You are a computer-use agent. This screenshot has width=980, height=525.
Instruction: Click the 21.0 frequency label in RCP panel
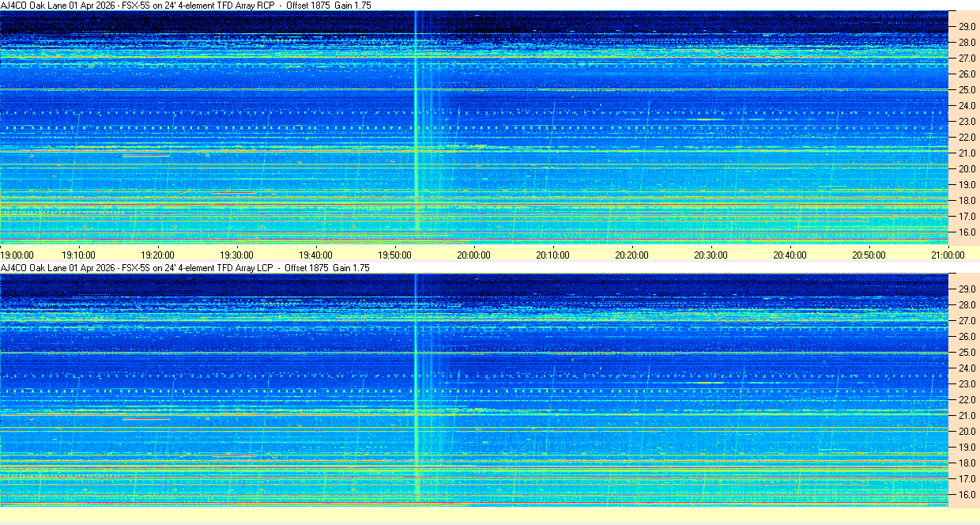coord(967,153)
